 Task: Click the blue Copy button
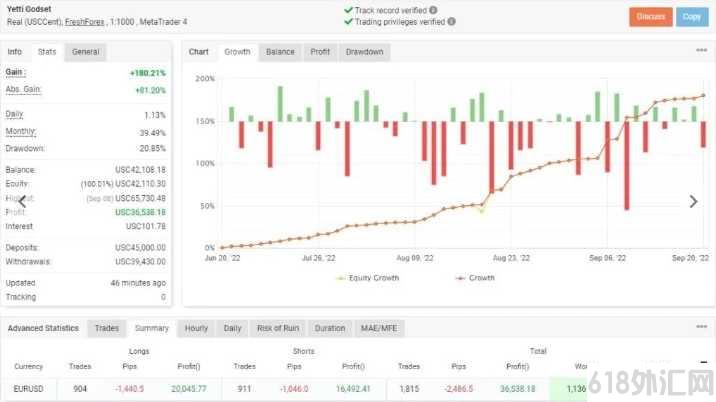click(x=692, y=17)
